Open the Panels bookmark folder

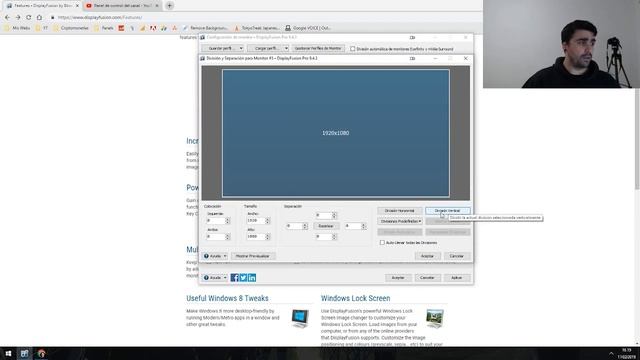104,28
